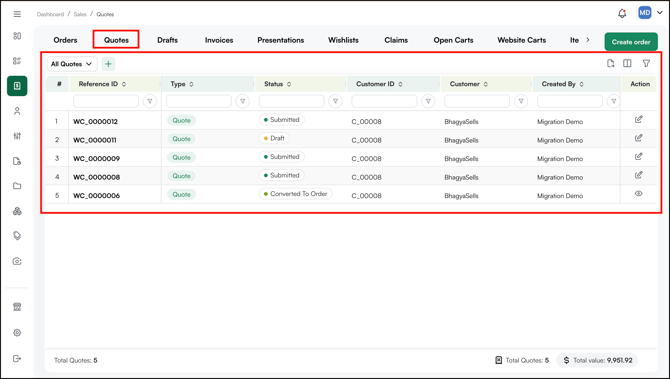Expand the user account chevron
The image size is (670, 379).
(x=660, y=13)
